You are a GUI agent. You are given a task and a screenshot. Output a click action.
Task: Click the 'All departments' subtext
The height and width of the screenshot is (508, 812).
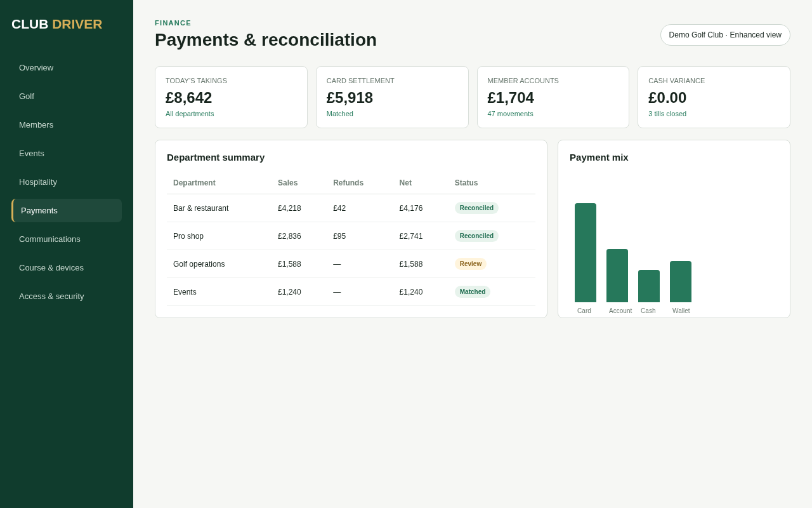coord(190,114)
